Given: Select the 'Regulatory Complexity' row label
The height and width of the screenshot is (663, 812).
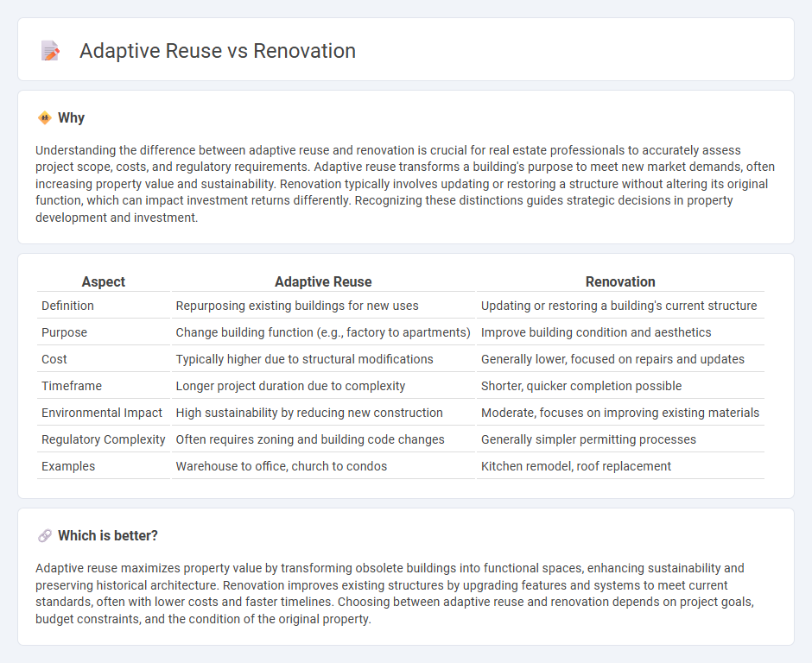Looking at the screenshot, I should point(103,439).
